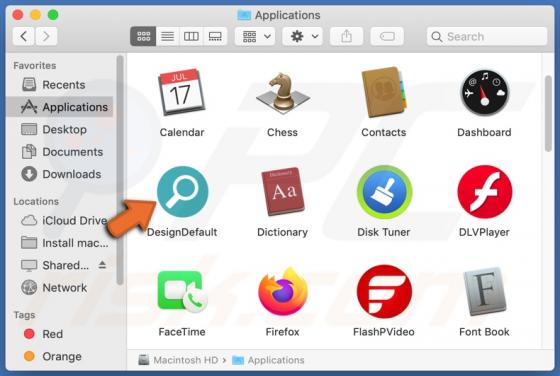Select the Calendar label text

click(x=182, y=132)
